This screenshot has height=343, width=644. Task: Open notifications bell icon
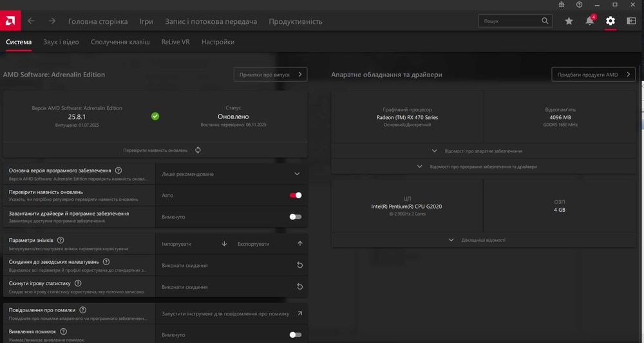(590, 21)
